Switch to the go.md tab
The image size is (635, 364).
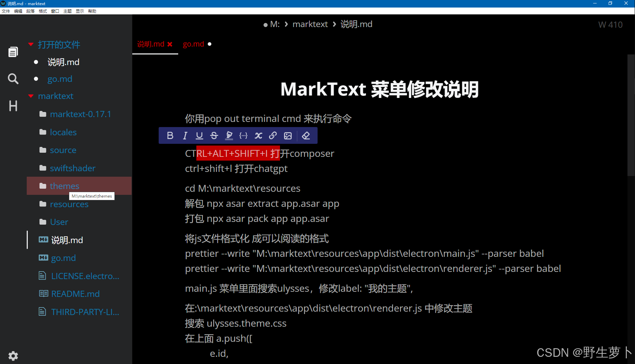point(193,44)
